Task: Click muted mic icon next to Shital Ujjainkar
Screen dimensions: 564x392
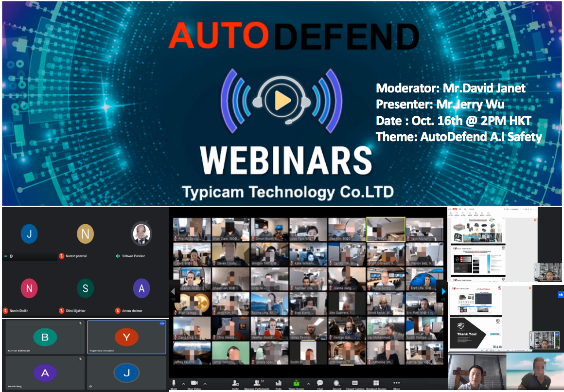Action: 62,311
